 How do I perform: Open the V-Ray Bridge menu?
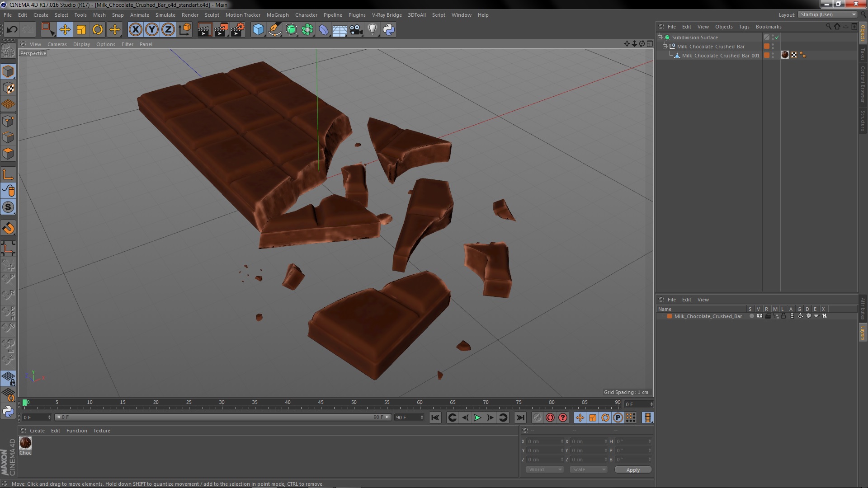click(387, 15)
